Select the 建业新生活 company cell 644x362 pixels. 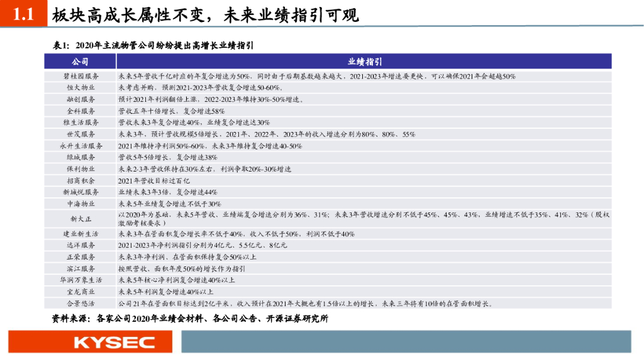point(80,234)
